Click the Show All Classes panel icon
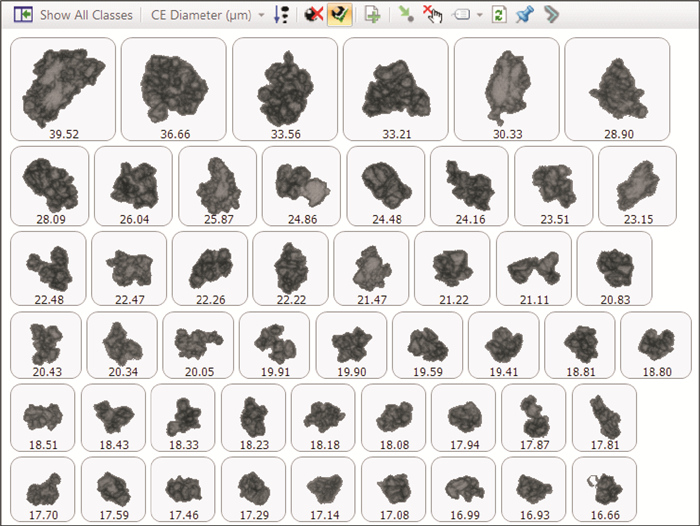Image resolution: width=700 pixels, height=526 pixels. (x=22, y=15)
